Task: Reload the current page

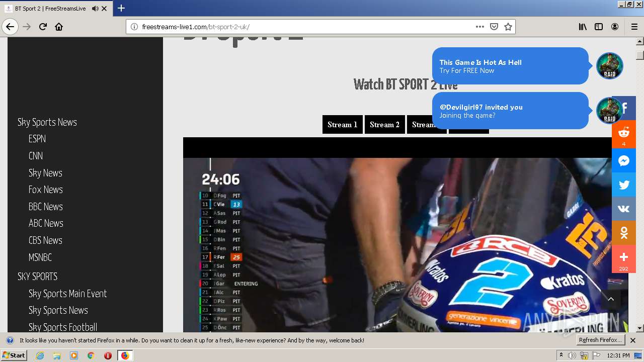Action: (x=43, y=27)
